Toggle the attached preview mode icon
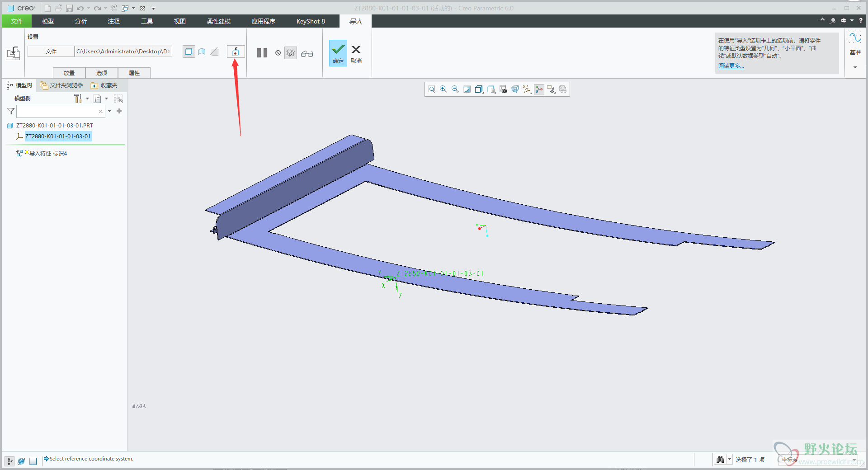Viewport: 868px width, 470px height. click(291, 53)
